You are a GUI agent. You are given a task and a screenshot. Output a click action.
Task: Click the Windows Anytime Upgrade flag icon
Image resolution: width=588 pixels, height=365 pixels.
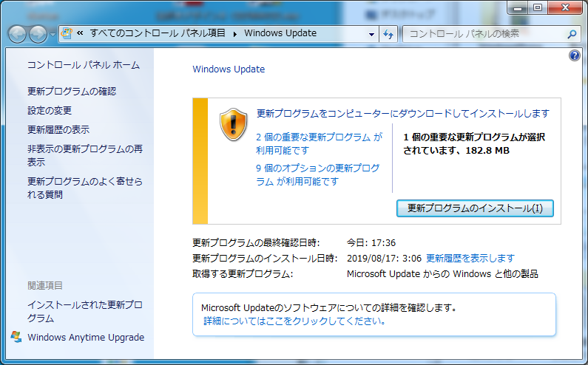16,337
